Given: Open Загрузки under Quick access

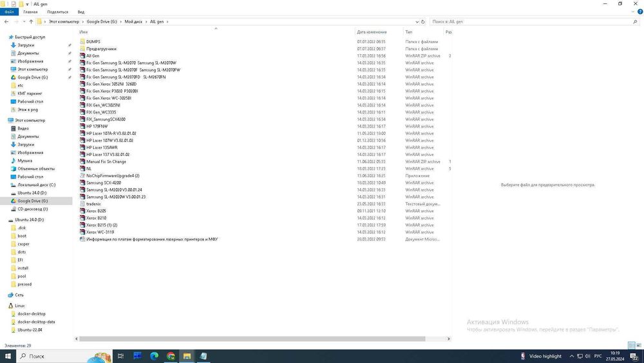Looking at the screenshot, I should click(26, 45).
